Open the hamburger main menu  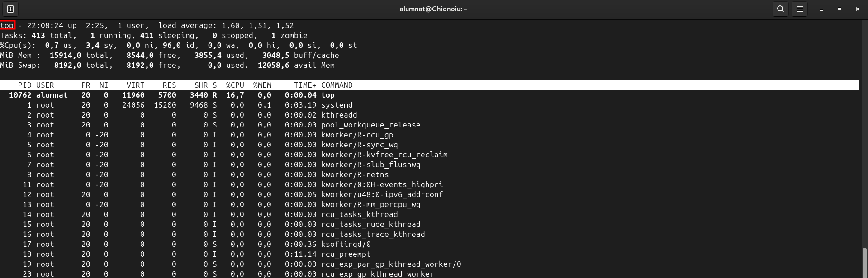click(800, 9)
